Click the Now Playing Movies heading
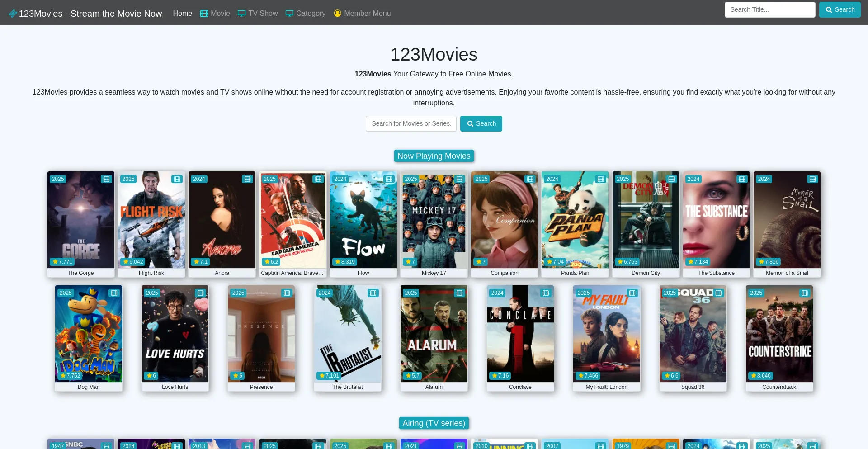This screenshot has height=449, width=868. pos(434,156)
